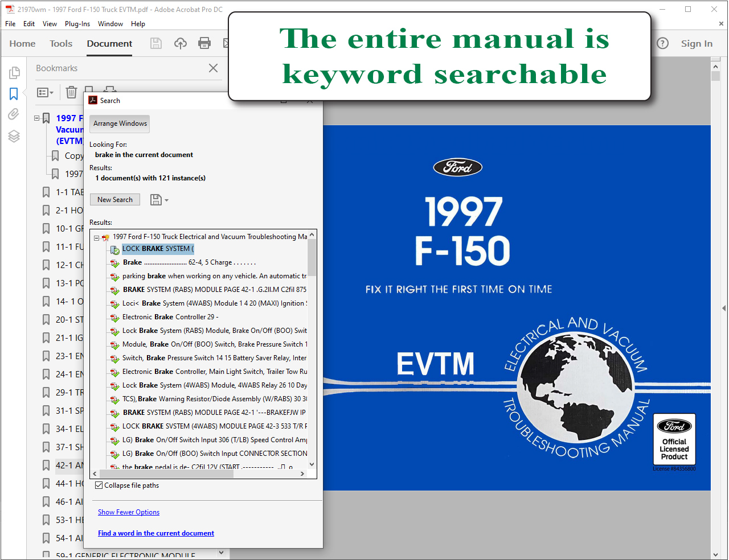Open the Edit menu

pyautogui.click(x=29, y=24)
